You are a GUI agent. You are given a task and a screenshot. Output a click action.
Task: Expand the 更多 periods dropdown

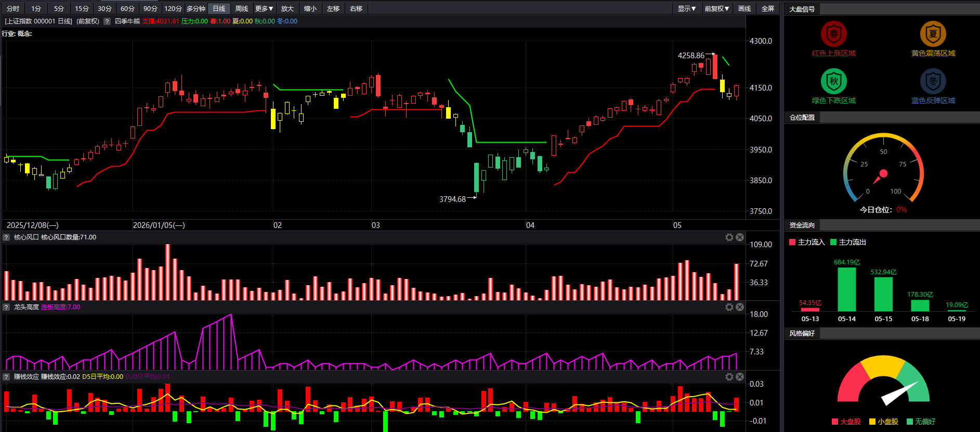click(x=264, y=8)
